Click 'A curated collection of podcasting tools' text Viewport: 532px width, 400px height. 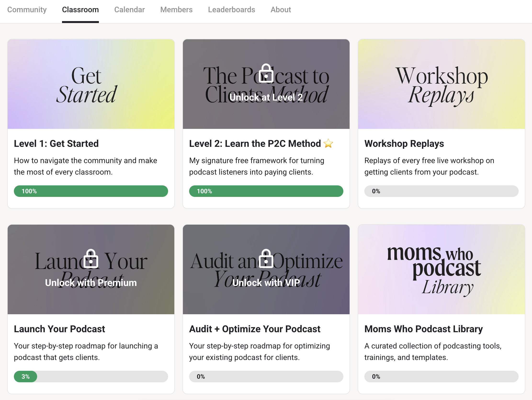(x=433, y=352)
